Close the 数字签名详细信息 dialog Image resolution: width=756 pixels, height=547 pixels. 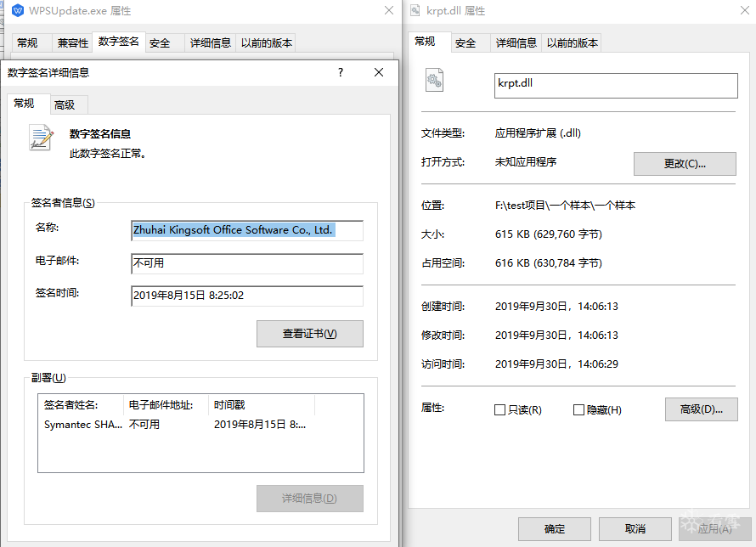379,72
